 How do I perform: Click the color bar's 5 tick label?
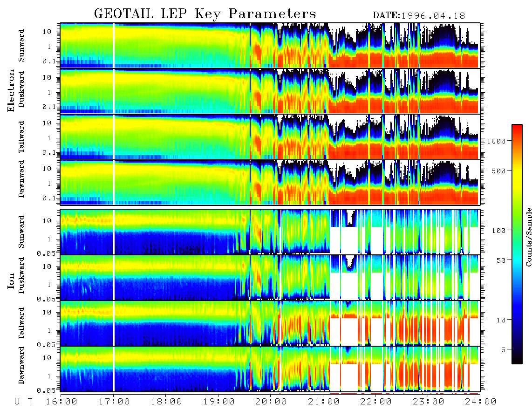[x=503, y=349]
